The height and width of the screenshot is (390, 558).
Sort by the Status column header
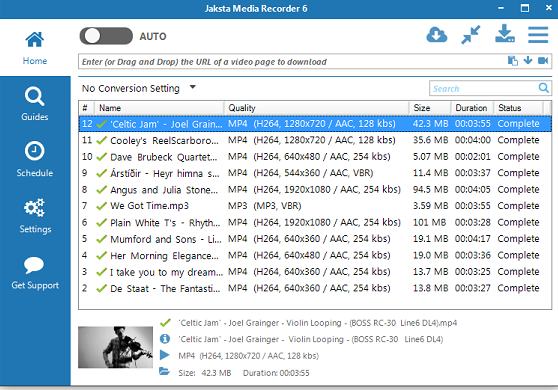[x=519, y=108]
